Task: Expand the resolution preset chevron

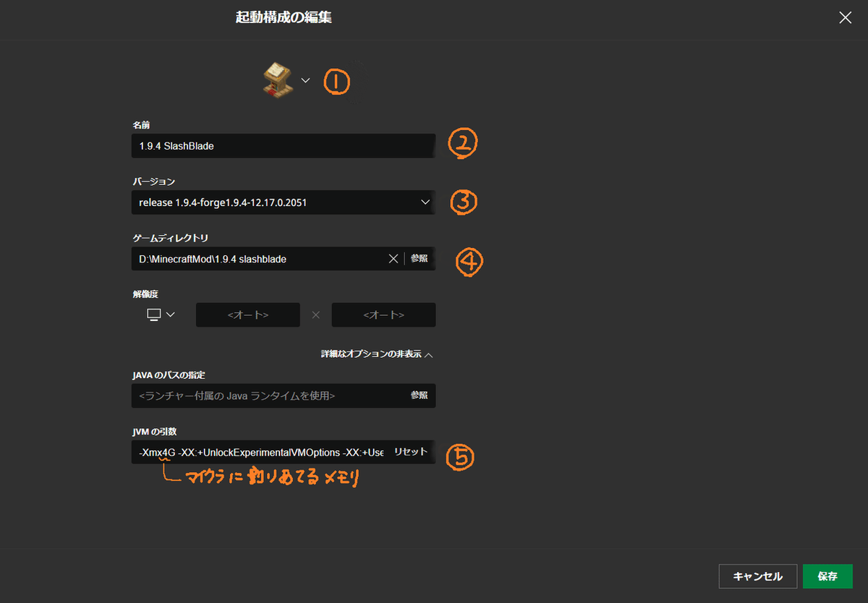Action: point(171,315)
